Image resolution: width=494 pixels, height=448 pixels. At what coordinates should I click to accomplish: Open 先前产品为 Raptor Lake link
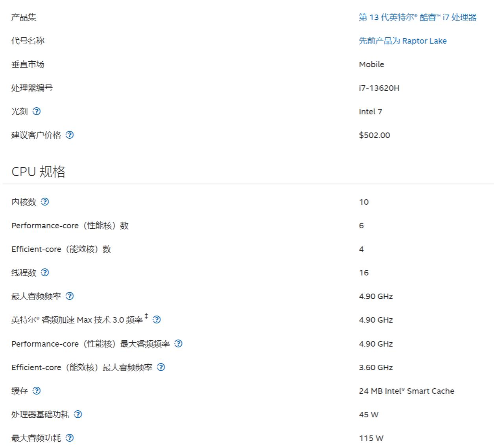pyautogui.click(x=402, y=41)
